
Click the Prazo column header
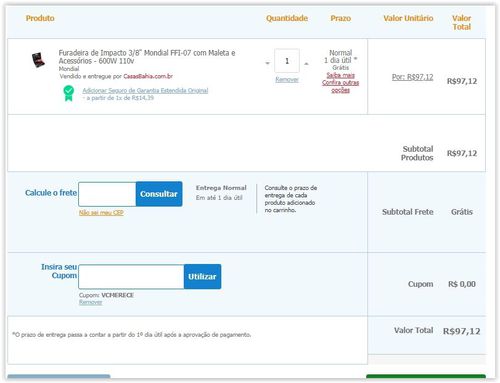tap(341, 18)
